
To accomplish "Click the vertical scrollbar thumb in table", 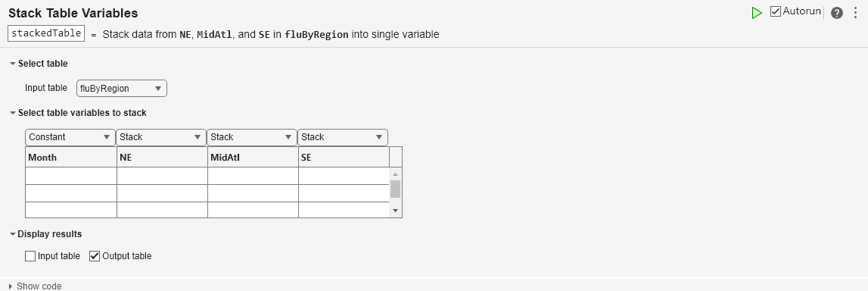I will pos(395,189).
